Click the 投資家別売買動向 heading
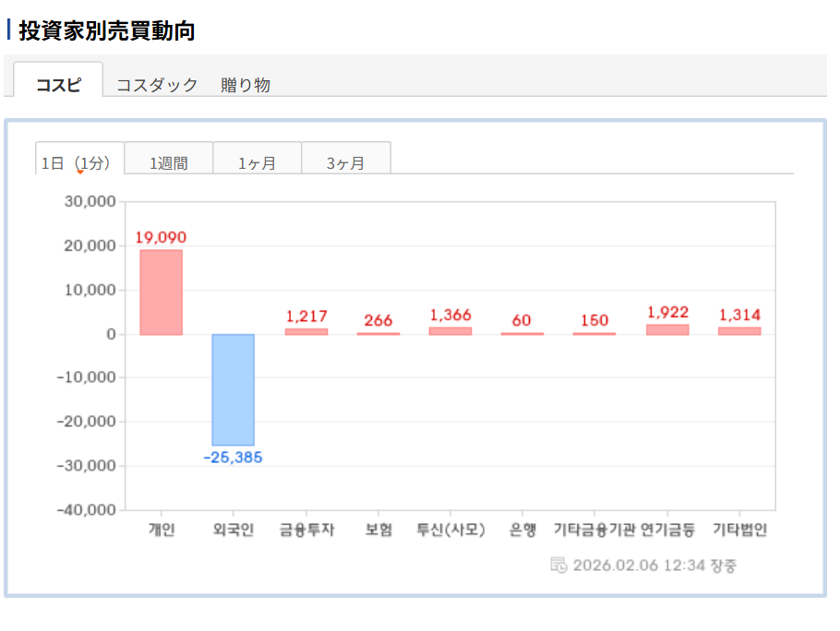The height and width of the screenshot is (631, 840). point(106,30)
